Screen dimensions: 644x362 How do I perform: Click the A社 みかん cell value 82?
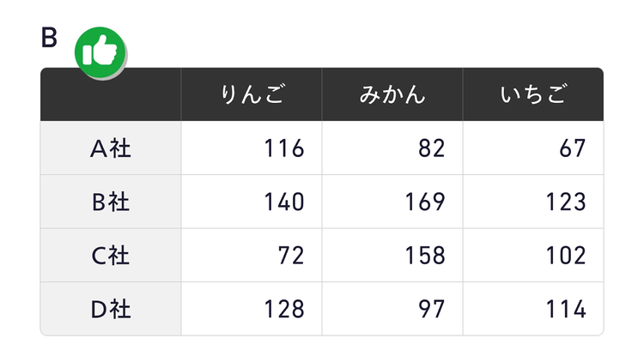pos(431,148)
